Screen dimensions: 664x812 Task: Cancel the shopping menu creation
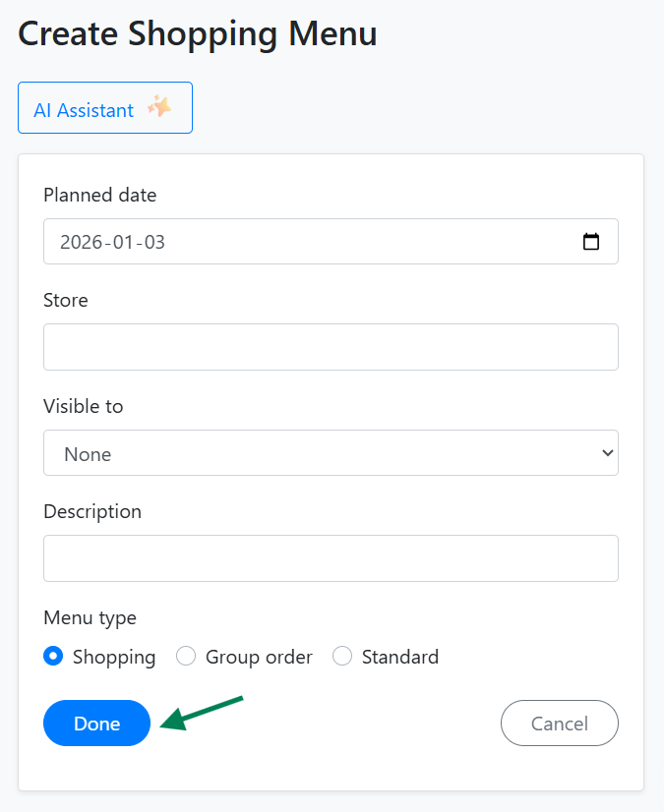(x=559, y=723)
